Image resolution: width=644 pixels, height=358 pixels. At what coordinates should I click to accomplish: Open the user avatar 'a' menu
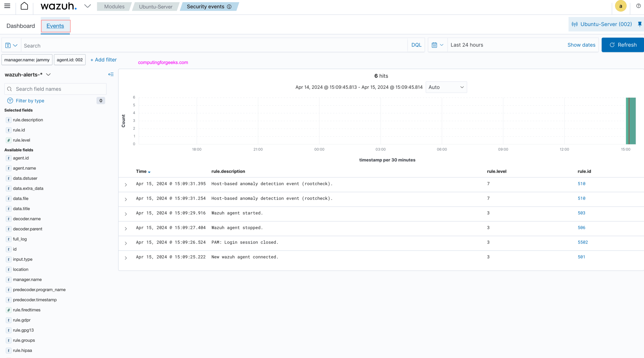click(x=620, y=6)
